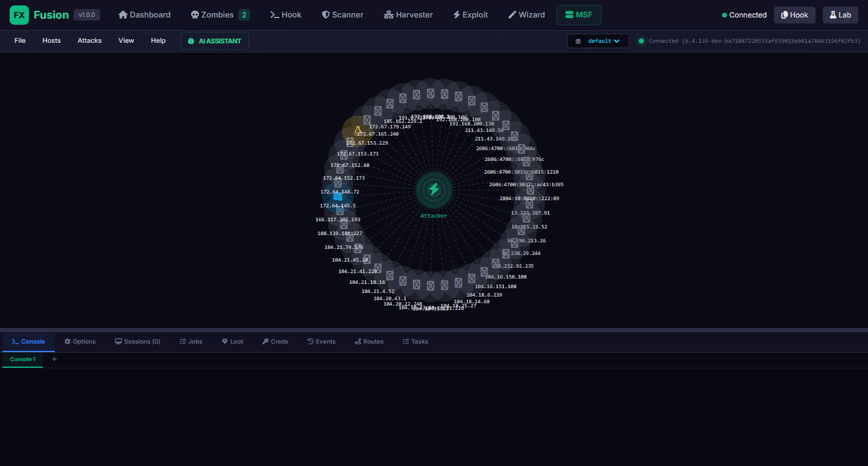
Task: Open the Scanner shield tab
Action: (x=342, y=15)
